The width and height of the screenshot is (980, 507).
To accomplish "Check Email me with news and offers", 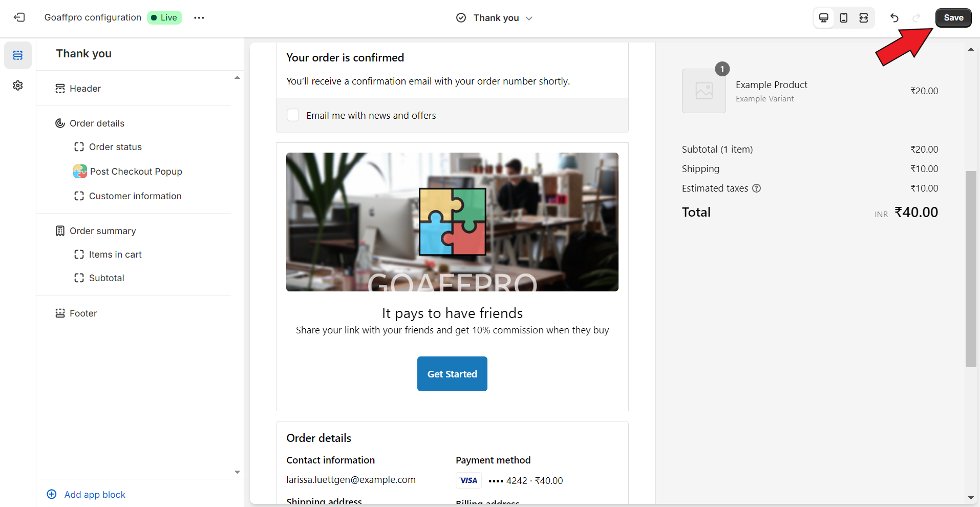I will tap(293, 115).
